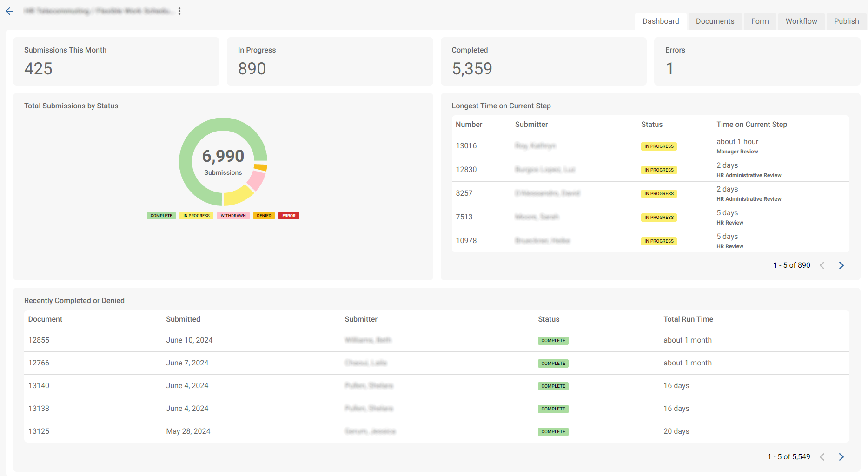868x476 pixels.
Task: Open the Workflow tab
Action: [801, 21]
